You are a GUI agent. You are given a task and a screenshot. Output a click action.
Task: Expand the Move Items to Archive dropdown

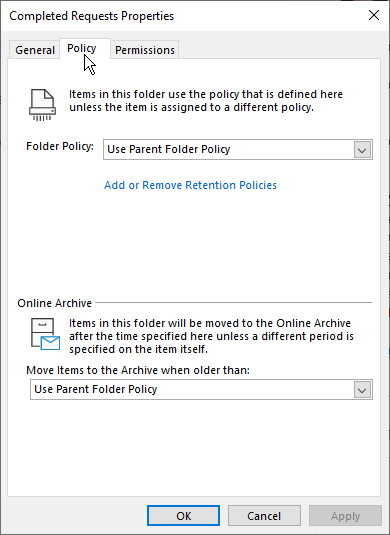click(x=201, y=389)
